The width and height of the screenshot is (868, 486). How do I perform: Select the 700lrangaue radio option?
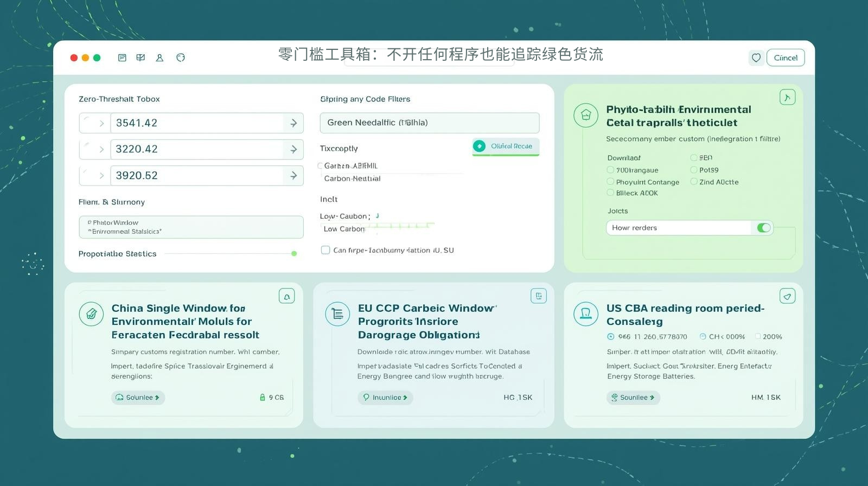[610, 170]
